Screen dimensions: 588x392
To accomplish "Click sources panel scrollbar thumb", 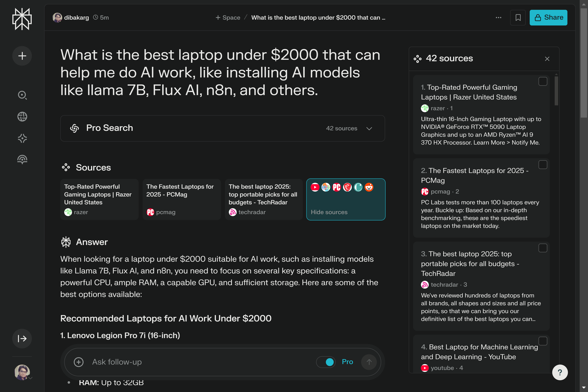I will pos(556,91).
